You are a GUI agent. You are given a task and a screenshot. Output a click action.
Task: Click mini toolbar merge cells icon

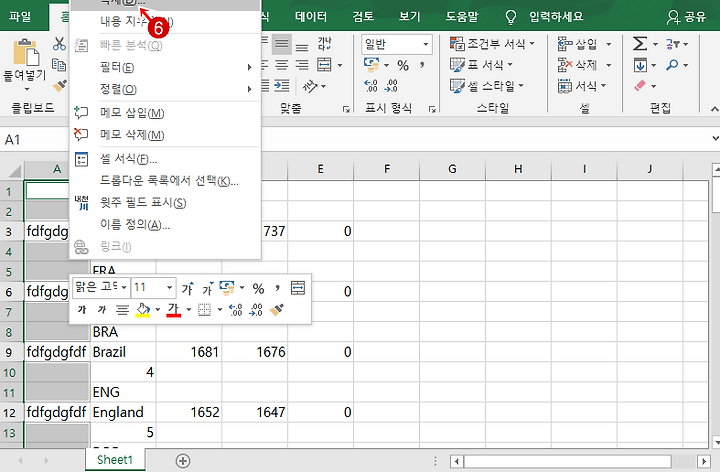298,288
